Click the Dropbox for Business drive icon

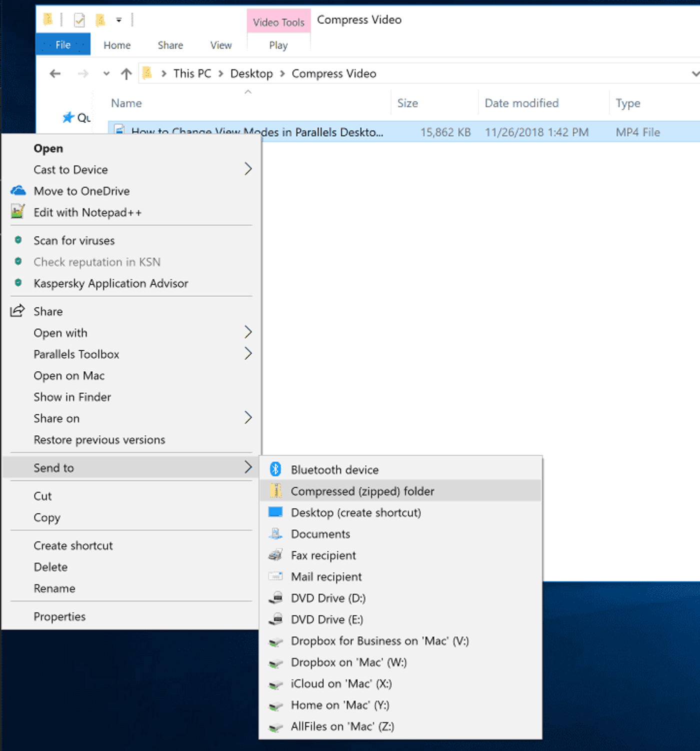click(276, 641)
